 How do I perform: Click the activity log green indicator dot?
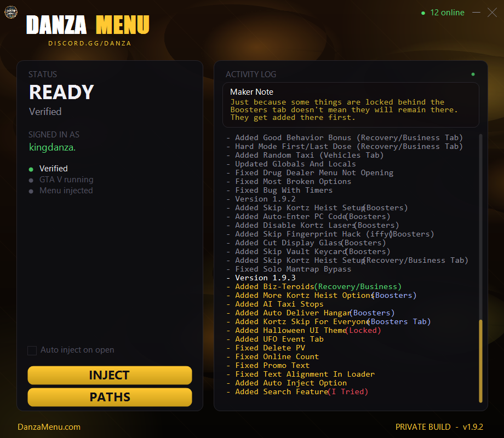click(x=473, y=74)
